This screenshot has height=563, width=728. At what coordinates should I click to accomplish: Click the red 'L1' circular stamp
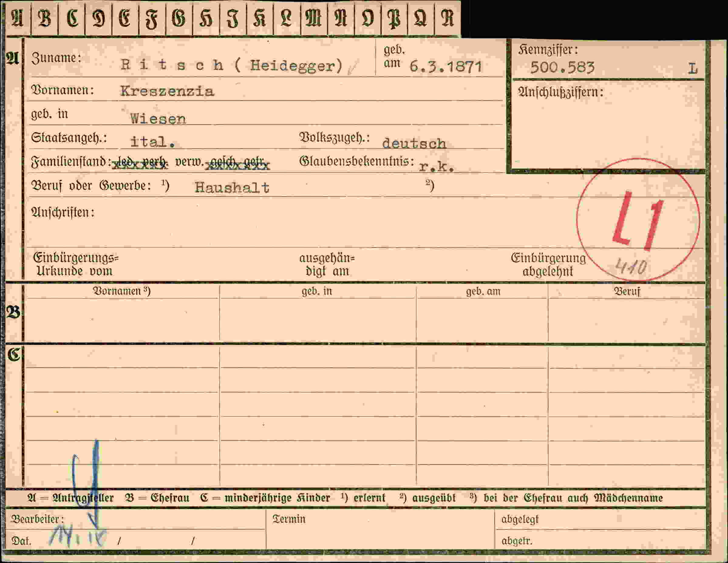pos(638,220)
